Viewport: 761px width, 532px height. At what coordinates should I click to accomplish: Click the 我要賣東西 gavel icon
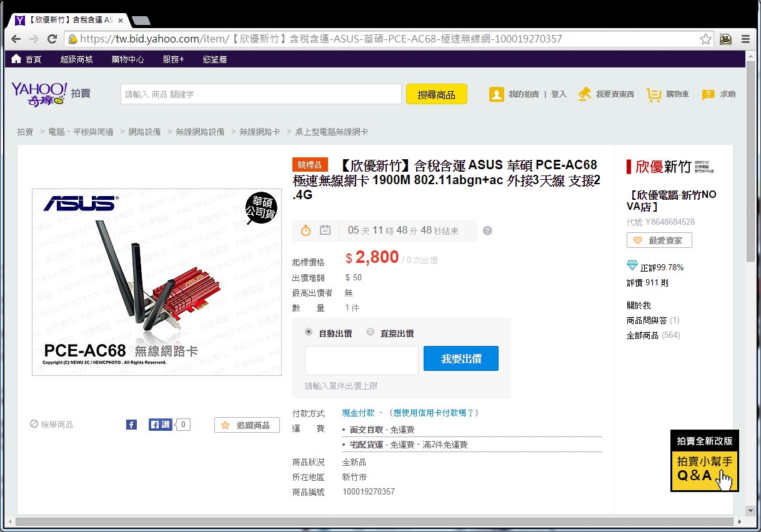click(x=585, y=94)
